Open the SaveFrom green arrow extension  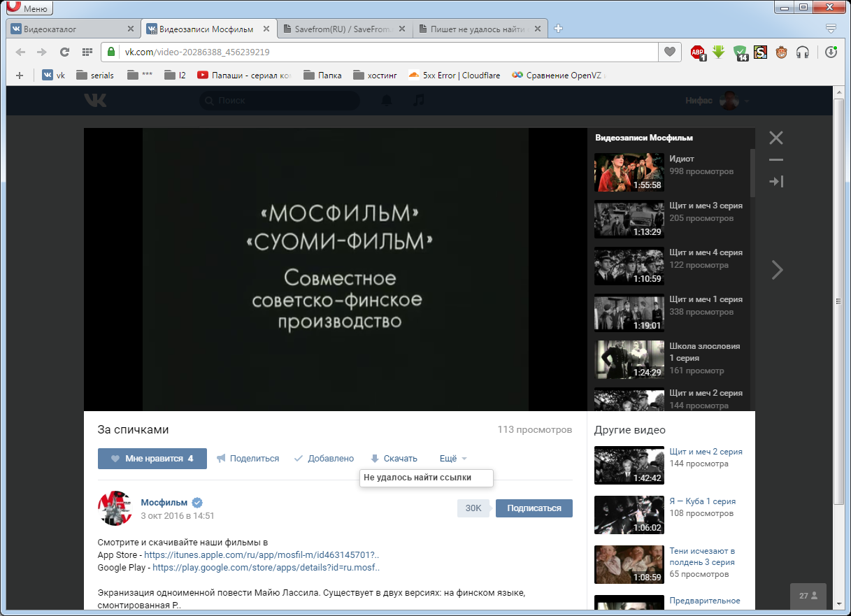coord(719,52)
